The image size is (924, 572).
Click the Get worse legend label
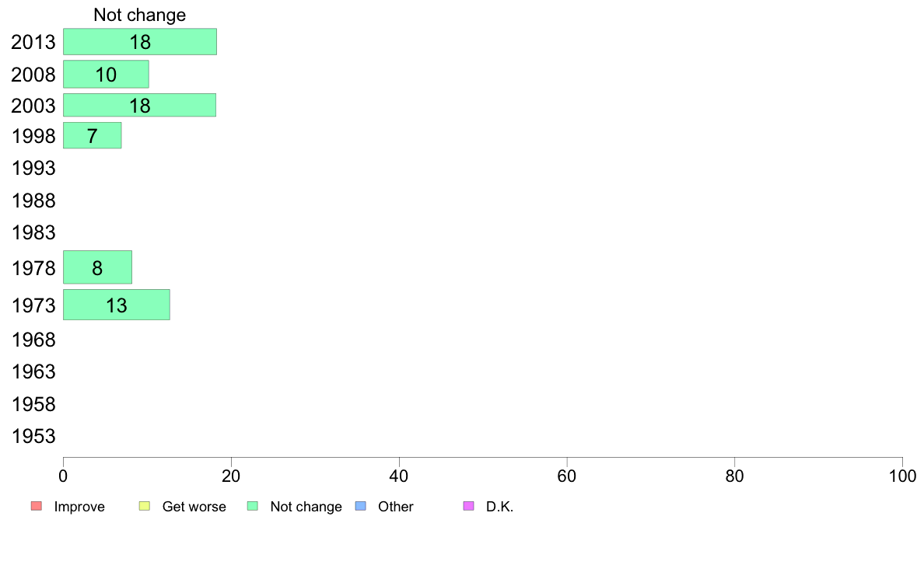click(x=194, y=507)
